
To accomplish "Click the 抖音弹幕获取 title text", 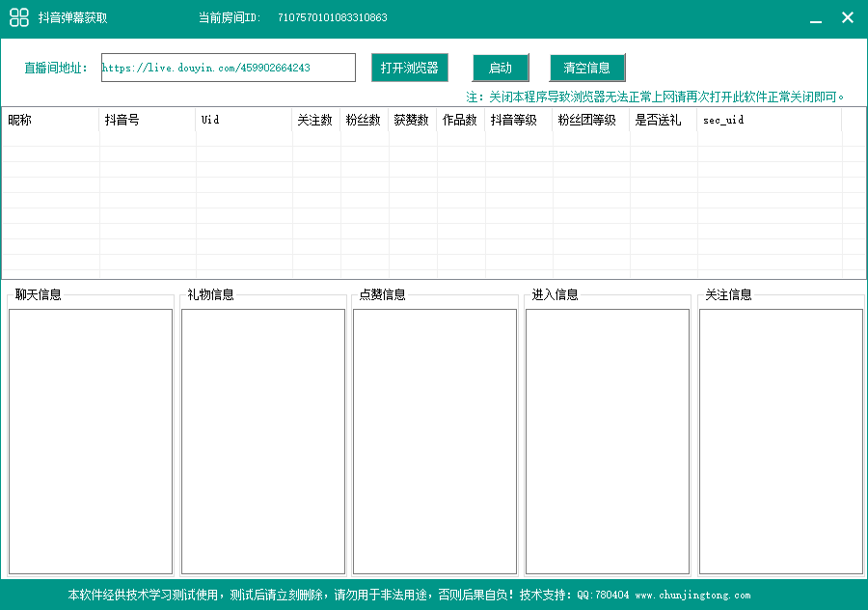I will 72,17.
